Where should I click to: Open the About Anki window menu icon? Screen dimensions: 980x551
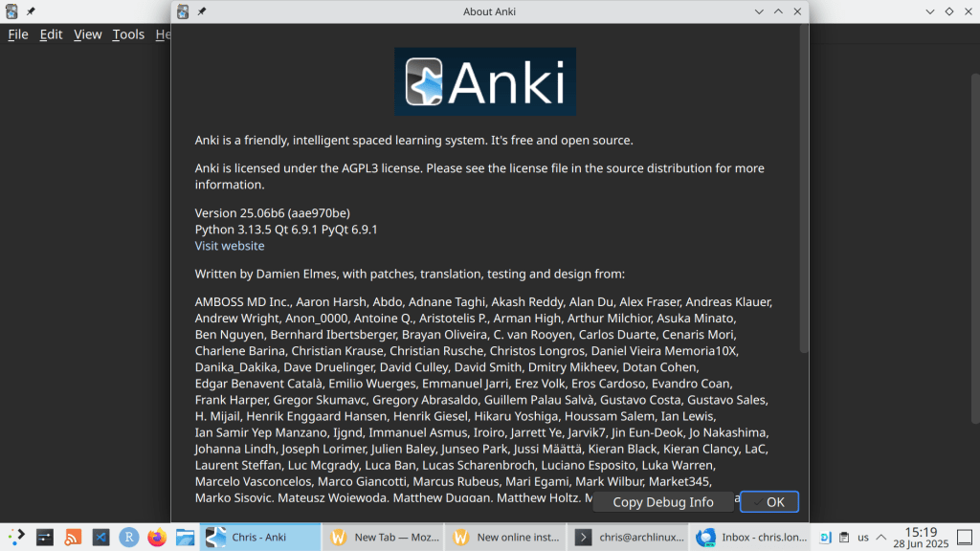[184, 11]
